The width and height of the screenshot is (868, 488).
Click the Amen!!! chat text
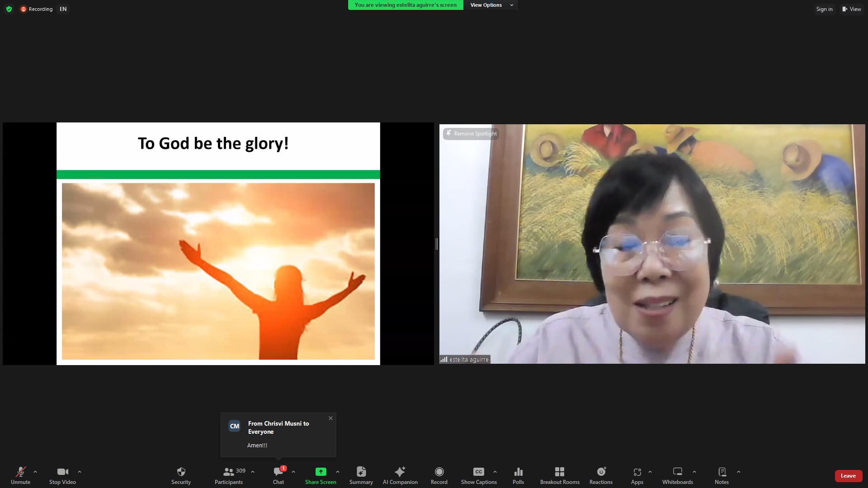(257, 446)
